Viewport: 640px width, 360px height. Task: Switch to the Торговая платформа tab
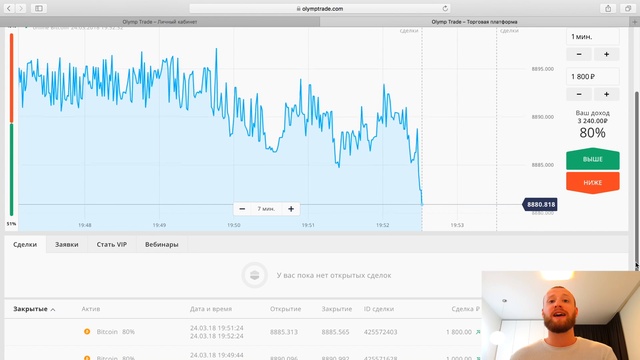(474, 22)
